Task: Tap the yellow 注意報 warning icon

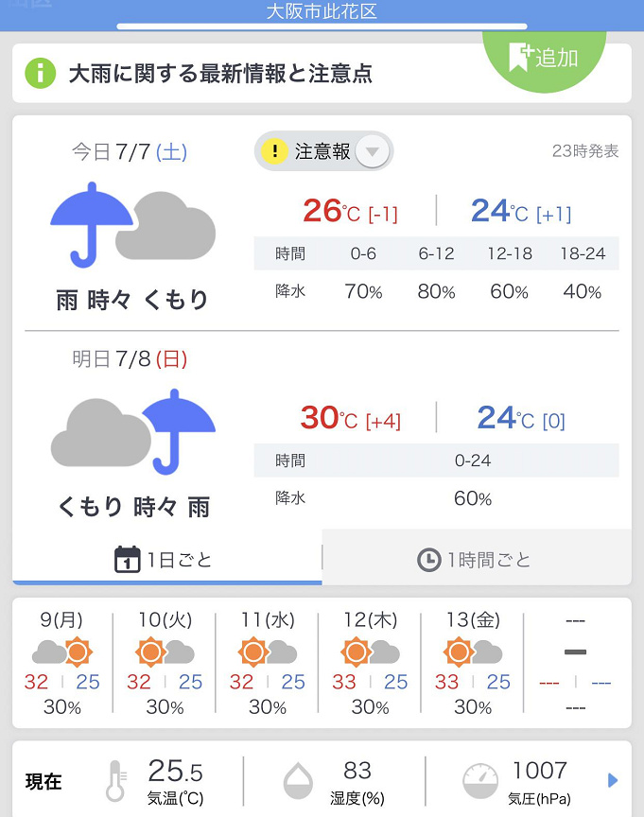Action: coord(274,151)
